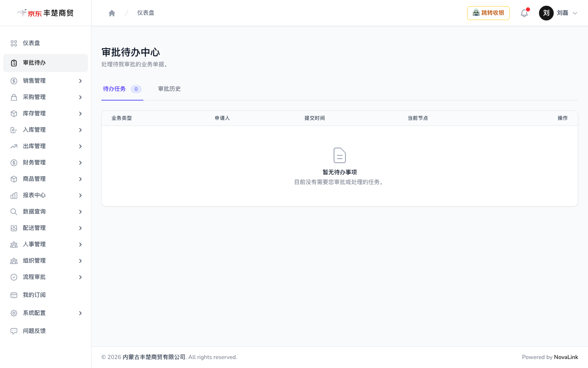Expand the 组织管理 chevron
Viewport: 588px width, 368px height.
tap(80, 261)
